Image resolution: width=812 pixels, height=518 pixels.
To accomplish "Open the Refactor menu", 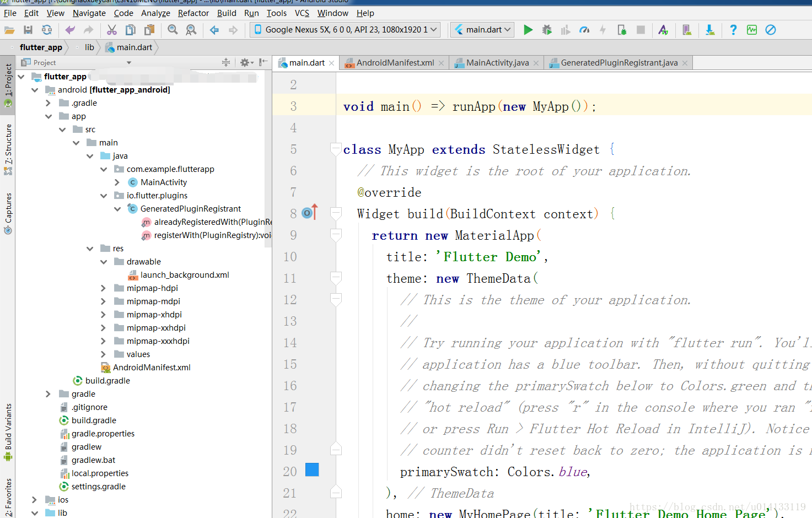I will coord(193,13).
